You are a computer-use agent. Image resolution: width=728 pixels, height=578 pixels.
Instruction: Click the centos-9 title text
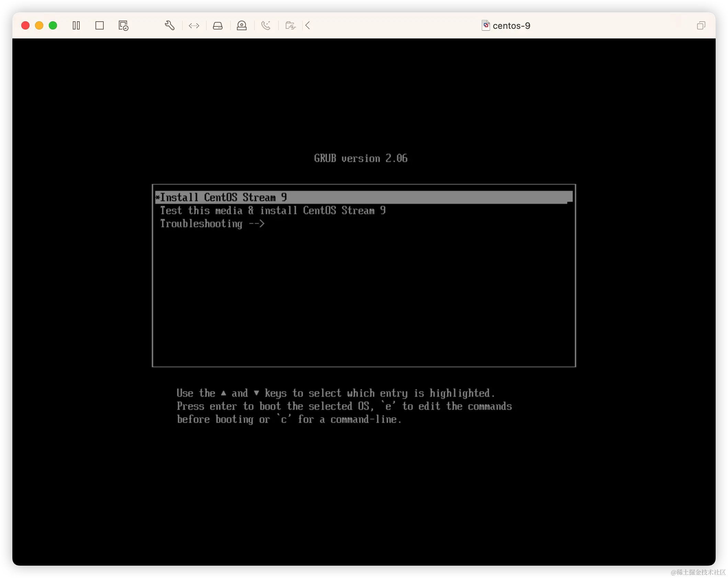[512, 25]
